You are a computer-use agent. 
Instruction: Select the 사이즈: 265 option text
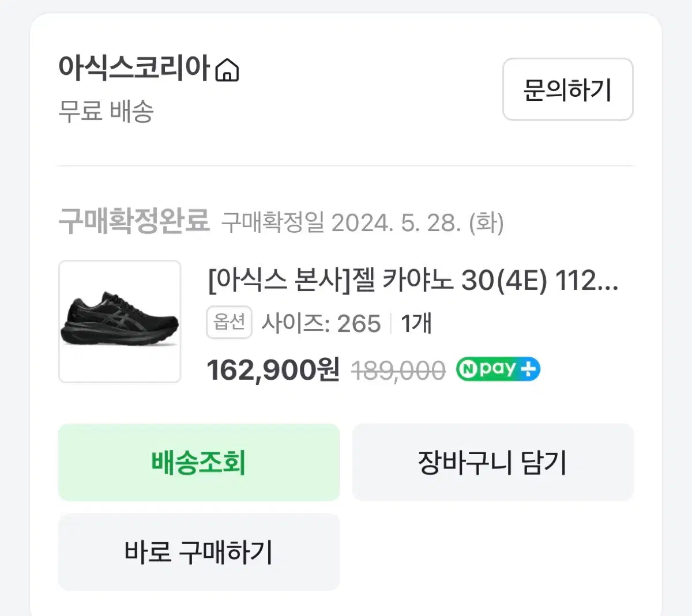pos(321,323)
